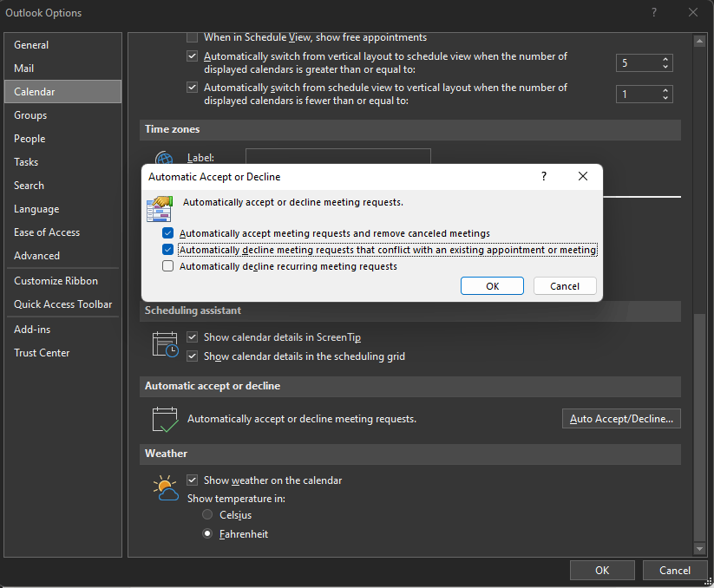Click the Auto Accept/Decline... button
This screenshot has height=588, width=714.
coord(621,419)
